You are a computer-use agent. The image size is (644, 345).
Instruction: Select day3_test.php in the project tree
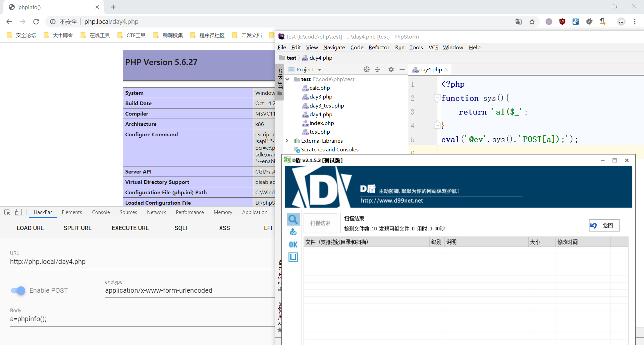tap(323, 106)
